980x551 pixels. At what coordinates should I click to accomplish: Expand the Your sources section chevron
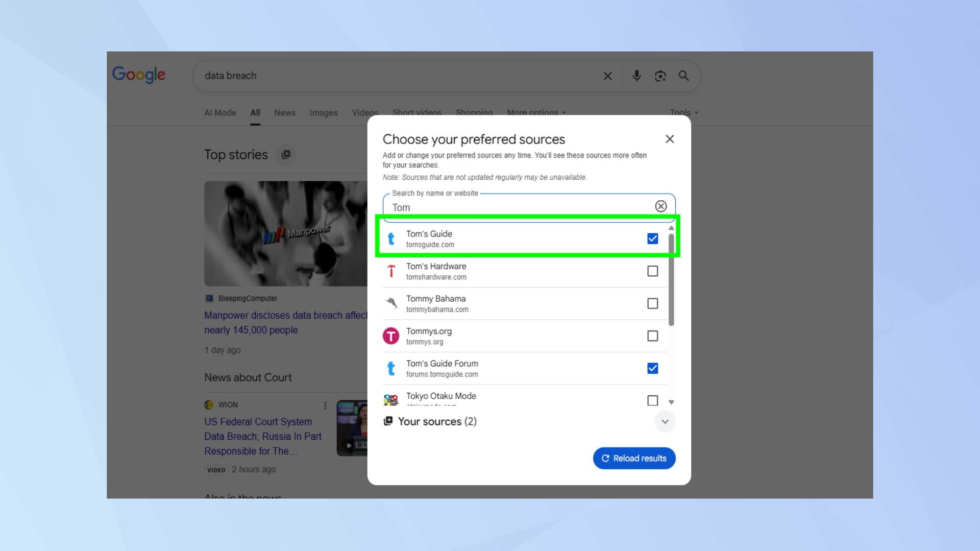click(665, 422)
